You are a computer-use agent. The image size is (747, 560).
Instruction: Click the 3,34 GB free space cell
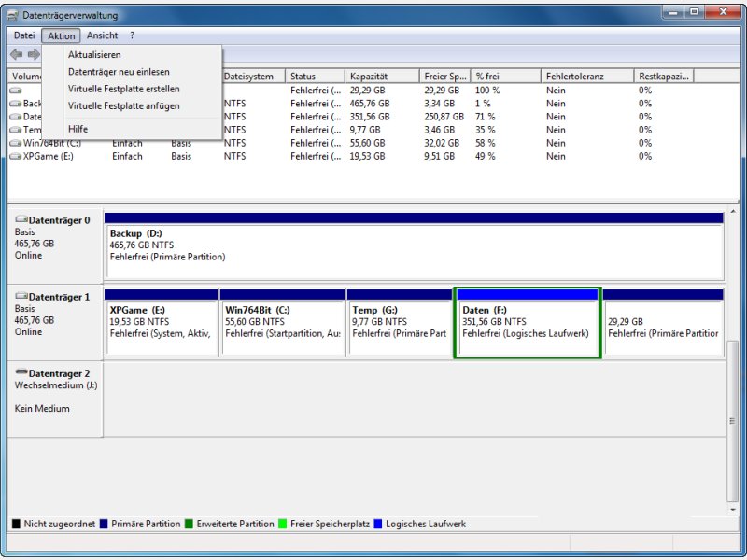[x=439, y=104]
